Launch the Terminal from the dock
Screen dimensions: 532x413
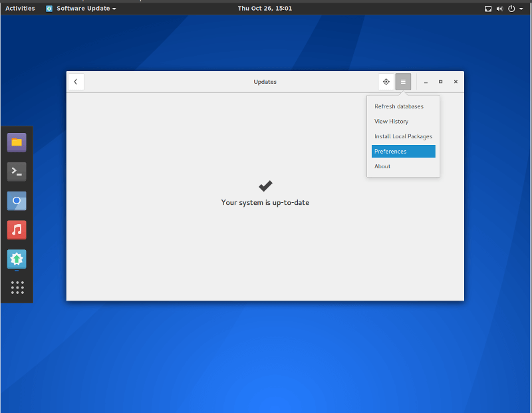(x=16, y=172)
